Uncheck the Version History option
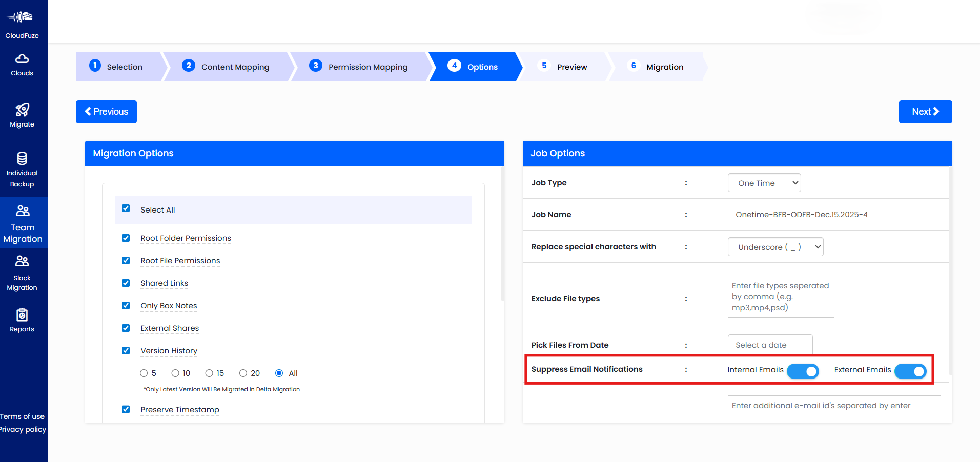This screenshot has height=462, width=980. (126, 350)
